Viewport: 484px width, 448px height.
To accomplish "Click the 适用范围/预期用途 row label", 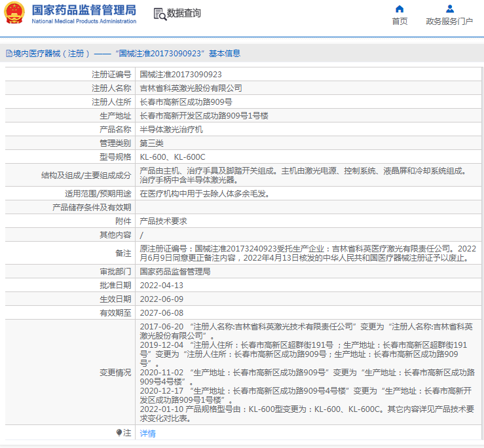I will pos(98,194).
